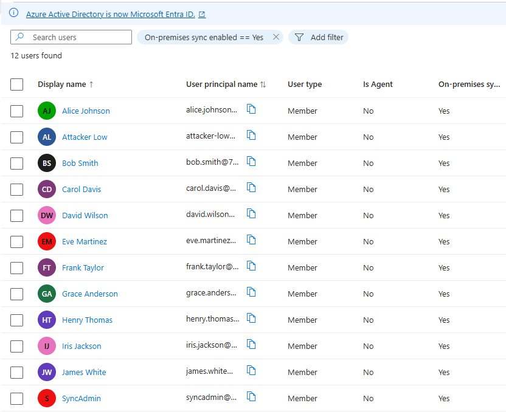Image resolution: width=506 pixels, height=420 pixels.
Task: Click the HT avatar for Henry Thomas
Action: [x=47, y=320]
